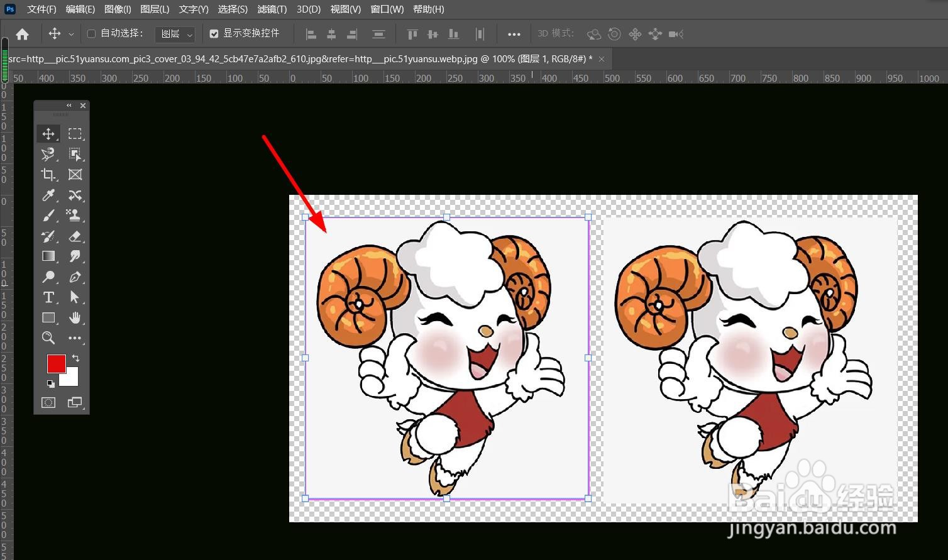Reset default foreground and background colors

coord(50,383)
